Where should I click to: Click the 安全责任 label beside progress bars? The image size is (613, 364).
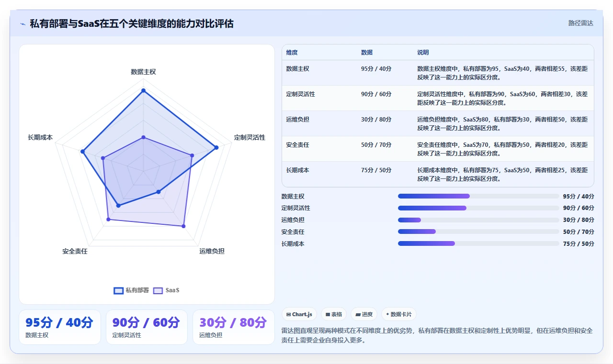293,232
